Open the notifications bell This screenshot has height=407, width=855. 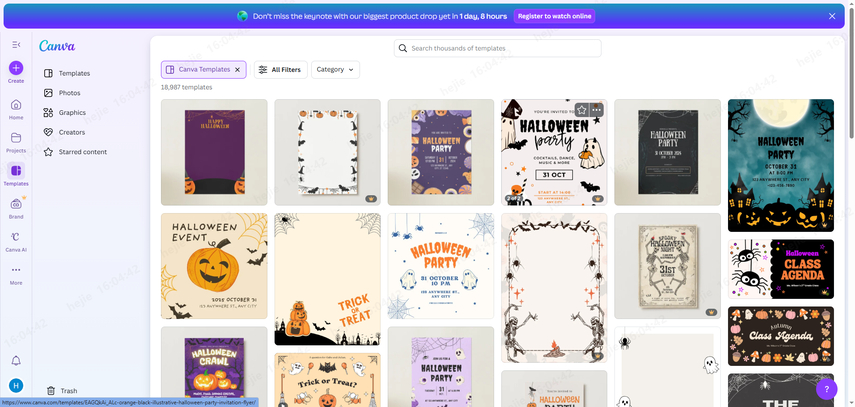coord(16,361)
